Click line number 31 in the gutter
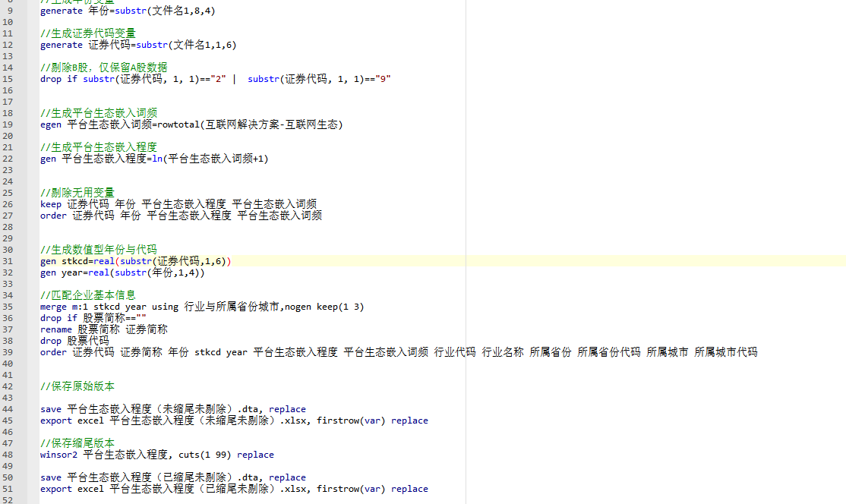The image size is (846, 504). 8,261
